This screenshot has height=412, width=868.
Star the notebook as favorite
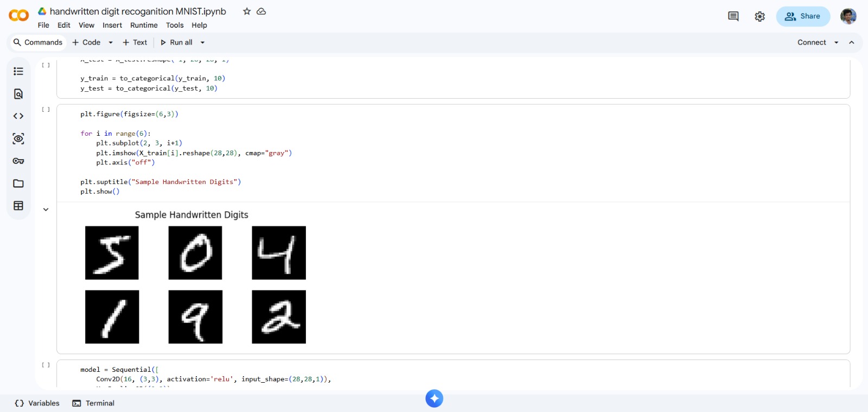[247, 11]
